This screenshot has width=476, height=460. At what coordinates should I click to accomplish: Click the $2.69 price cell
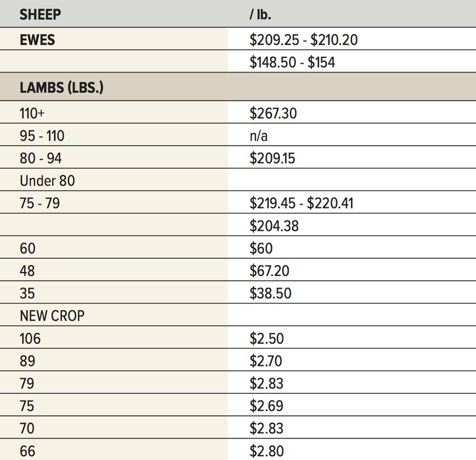[267, 406]
